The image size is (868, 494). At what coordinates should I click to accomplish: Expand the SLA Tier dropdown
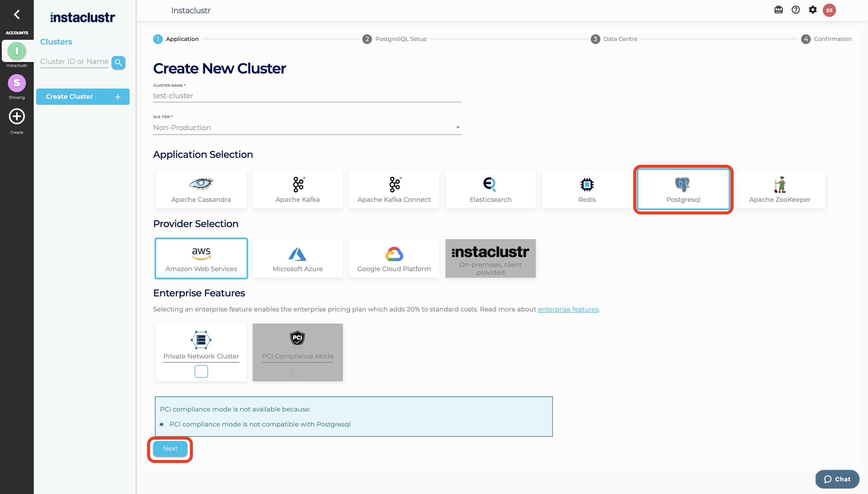click(307, 128)
